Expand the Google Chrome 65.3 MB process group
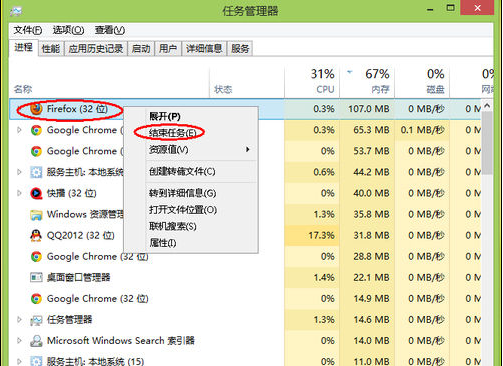503x366 pixels. click(x=19, y=130)
